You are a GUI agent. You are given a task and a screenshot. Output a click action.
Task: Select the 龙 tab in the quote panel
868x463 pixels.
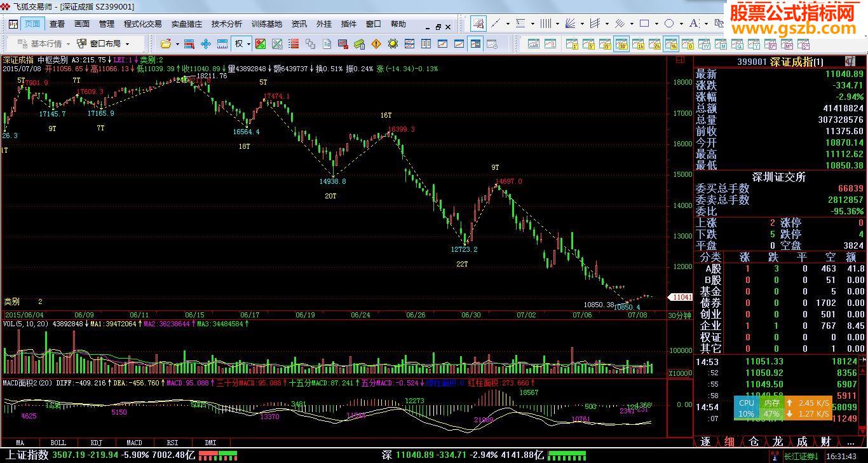pos(777,441)
